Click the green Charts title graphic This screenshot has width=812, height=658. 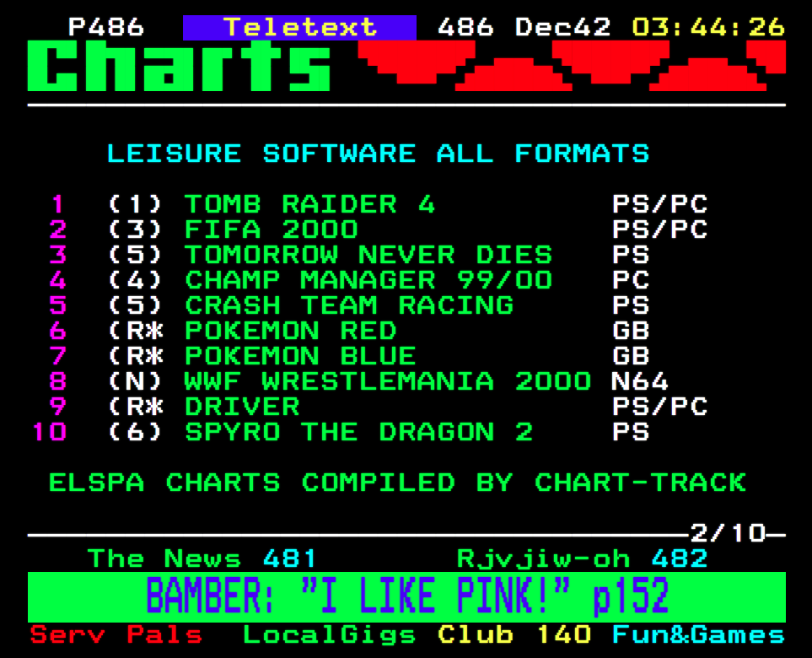[179, 66]
